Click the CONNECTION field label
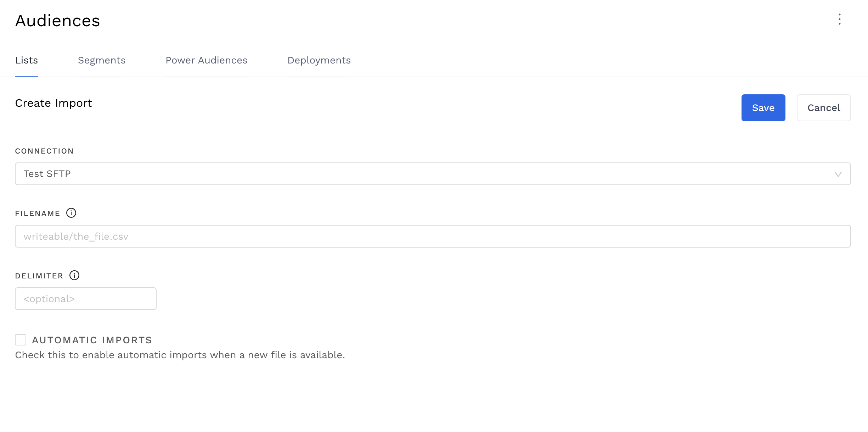The width and height of the screenshot is (868, 432). (44, 151)
